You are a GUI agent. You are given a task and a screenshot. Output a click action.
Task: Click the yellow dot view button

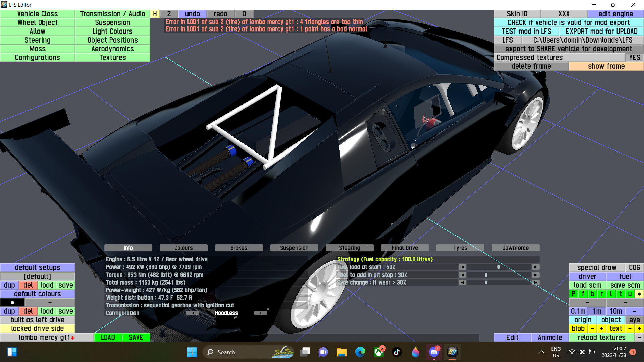pos(639,294)
